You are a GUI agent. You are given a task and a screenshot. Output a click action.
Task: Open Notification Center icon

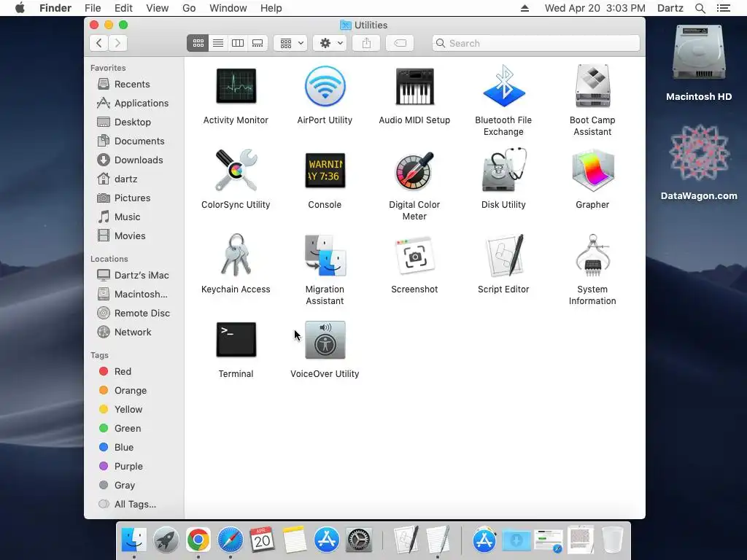[x=723, y=8]
